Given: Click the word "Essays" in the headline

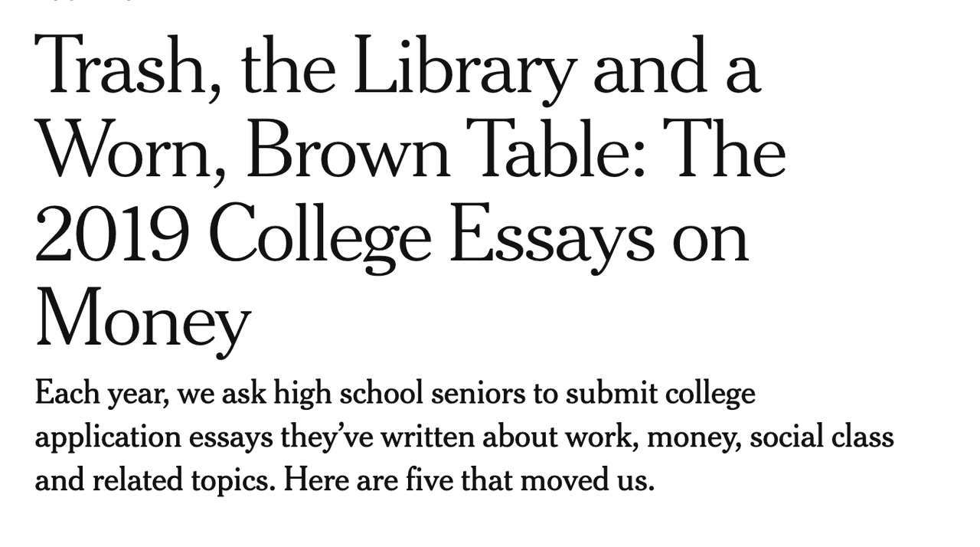Looking at the screenshot, I should pos(551,235).
